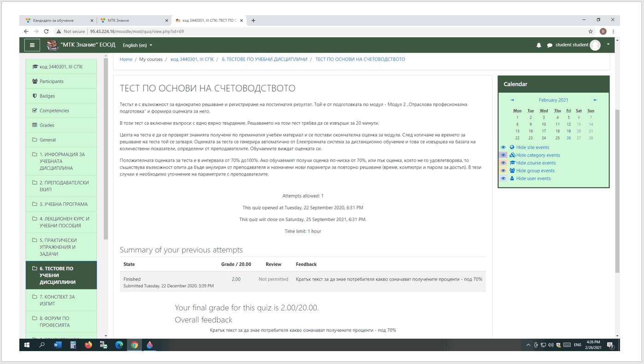The height and width of the screenshot is (364, 644).
Task: Open the English (en) language dropdown
Action: point(137,45)
